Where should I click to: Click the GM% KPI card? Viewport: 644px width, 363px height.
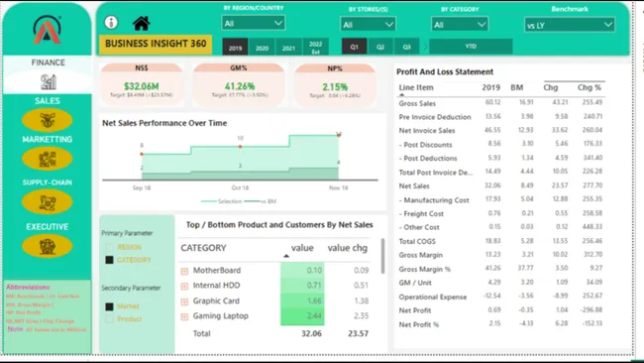click(239, 84)
